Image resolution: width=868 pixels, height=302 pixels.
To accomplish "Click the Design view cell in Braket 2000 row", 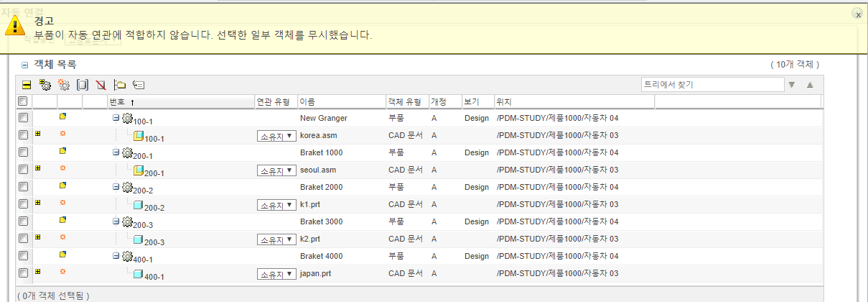I will pyautogui.click(x=477, y=187).
